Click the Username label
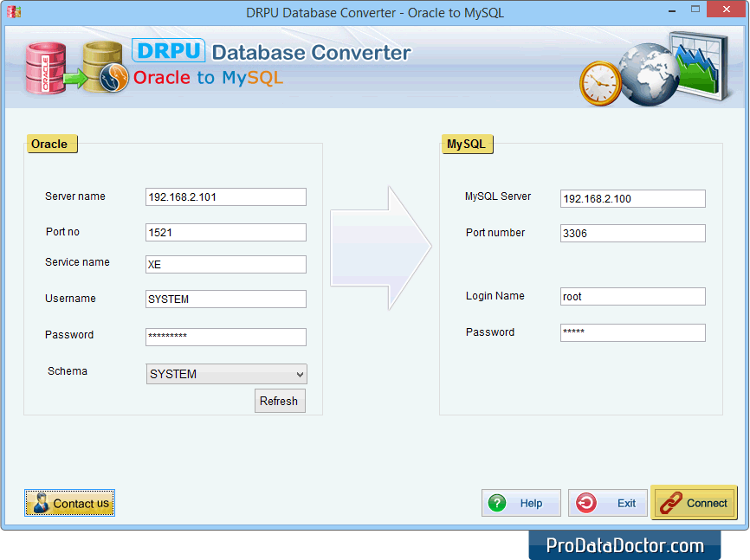This screenshot has width=750, height=560. pyautogui.click(x=70, y=299)
